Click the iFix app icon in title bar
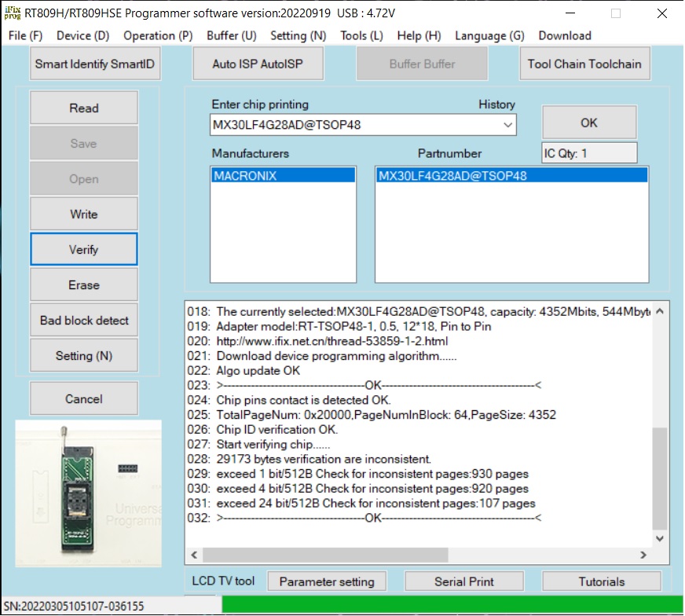Screen dimensions: 685x616 13,13
